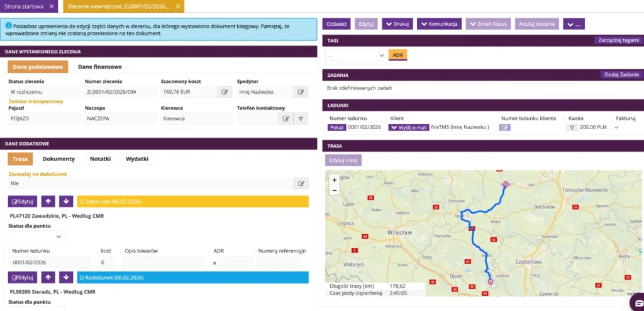This screenshot has width=644, height=311.
Task: Select the Trasa tab in Dane dodatkowe
Action: click(20, 159)
